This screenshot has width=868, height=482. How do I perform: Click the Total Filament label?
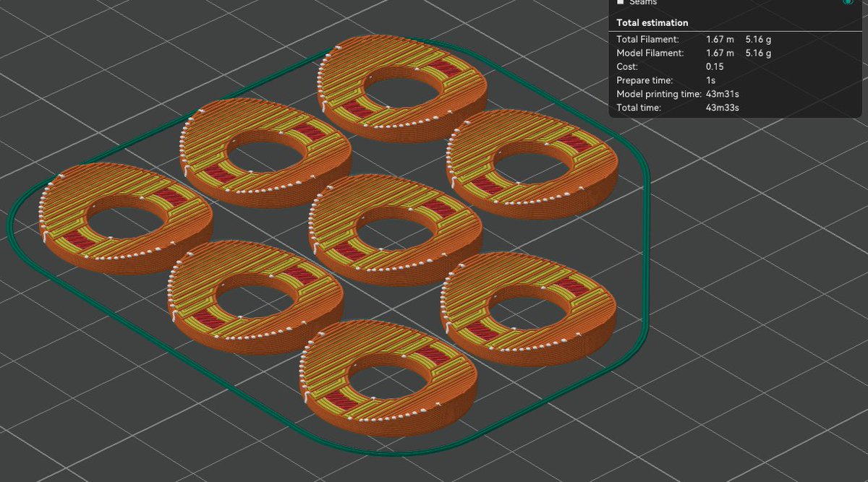[x=647, y=40]
